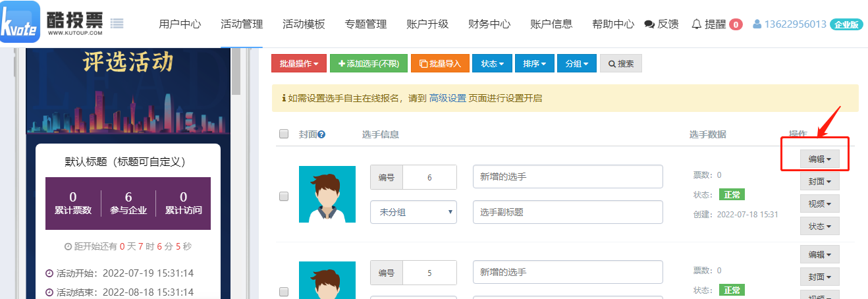Click the 活动开始 date line
This screenshot has width=868, height=299.
click(120, 273)
